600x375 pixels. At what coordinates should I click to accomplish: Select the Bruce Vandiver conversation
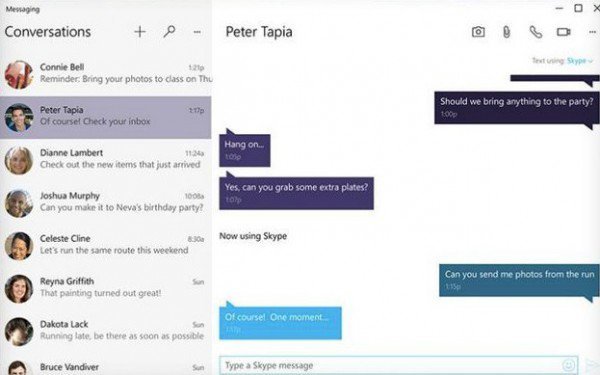click(106, 367)
